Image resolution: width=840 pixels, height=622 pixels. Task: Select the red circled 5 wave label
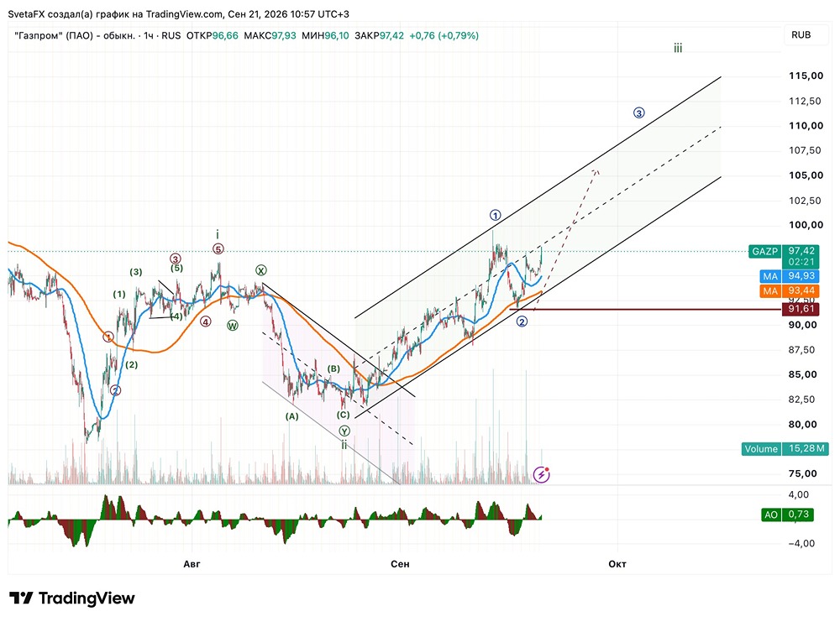[218, 249]
